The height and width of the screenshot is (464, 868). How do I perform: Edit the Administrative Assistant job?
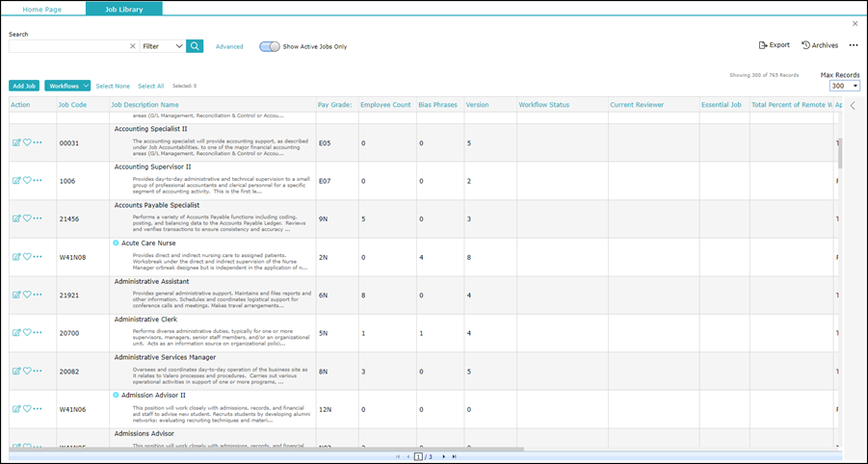(16, 295)
